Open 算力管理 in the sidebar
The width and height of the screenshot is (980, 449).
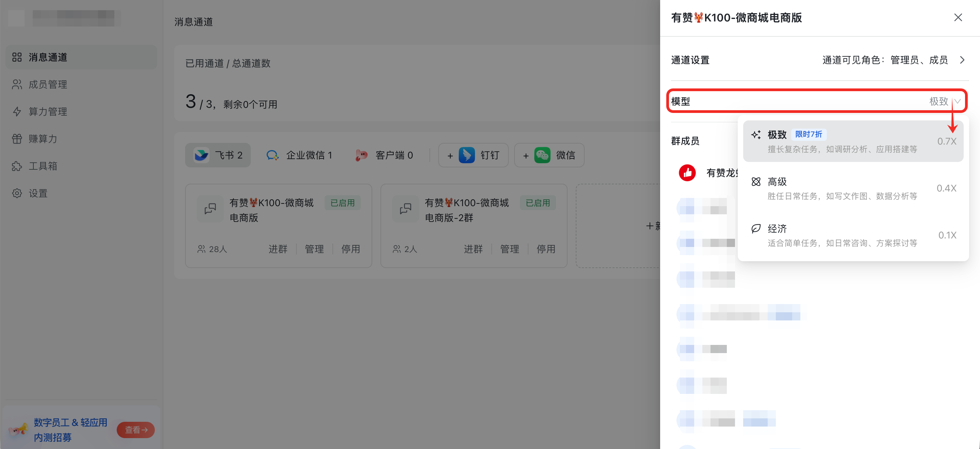point(81,111)
